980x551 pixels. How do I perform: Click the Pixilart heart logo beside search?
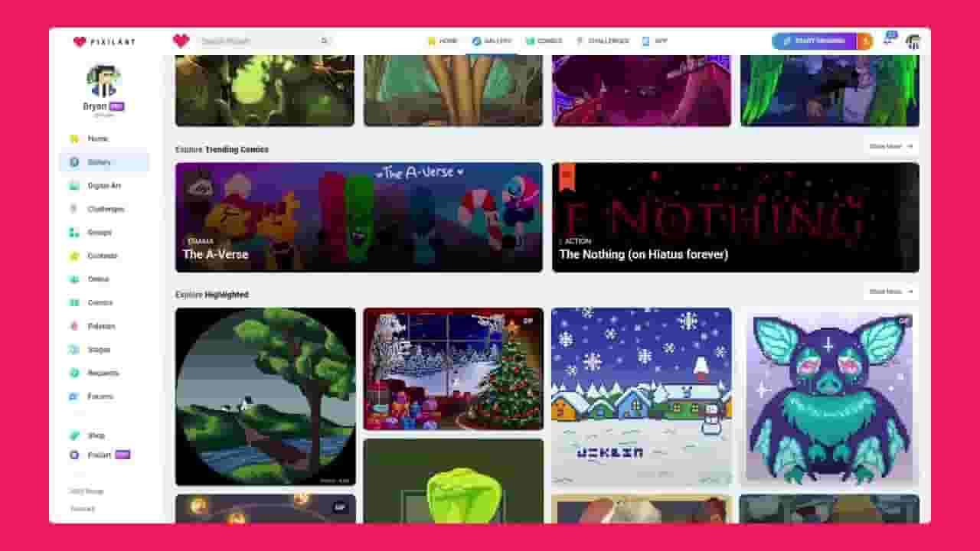pyautogui.click(x=181, y=41)
